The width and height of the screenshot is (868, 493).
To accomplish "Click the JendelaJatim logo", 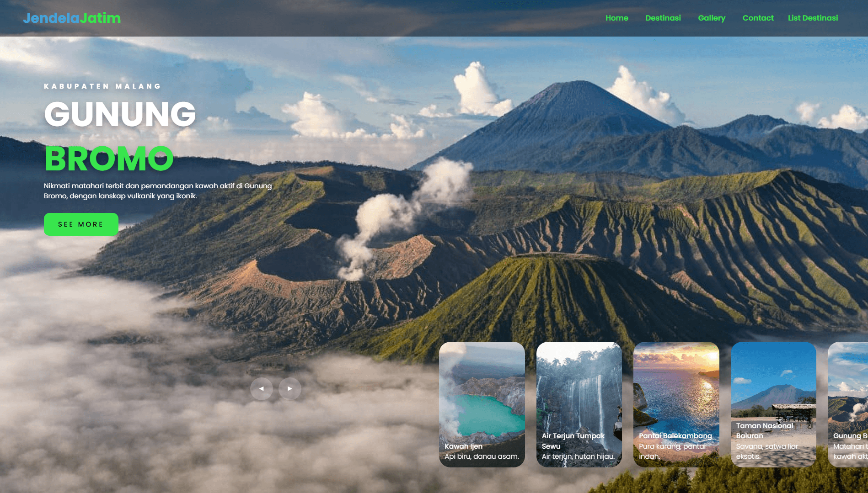I will click(72, 18).
